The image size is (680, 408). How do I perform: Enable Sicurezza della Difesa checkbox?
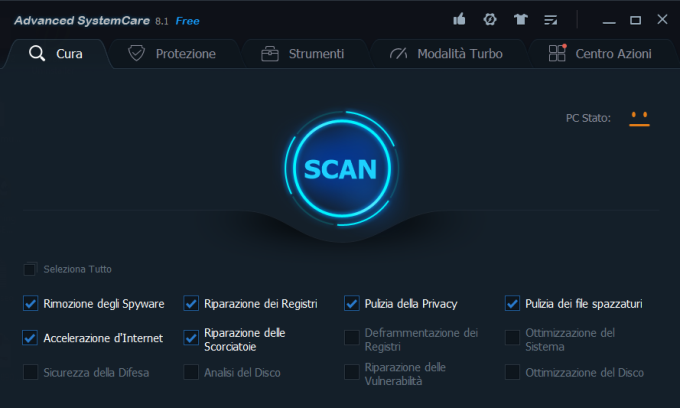point(30,372)
